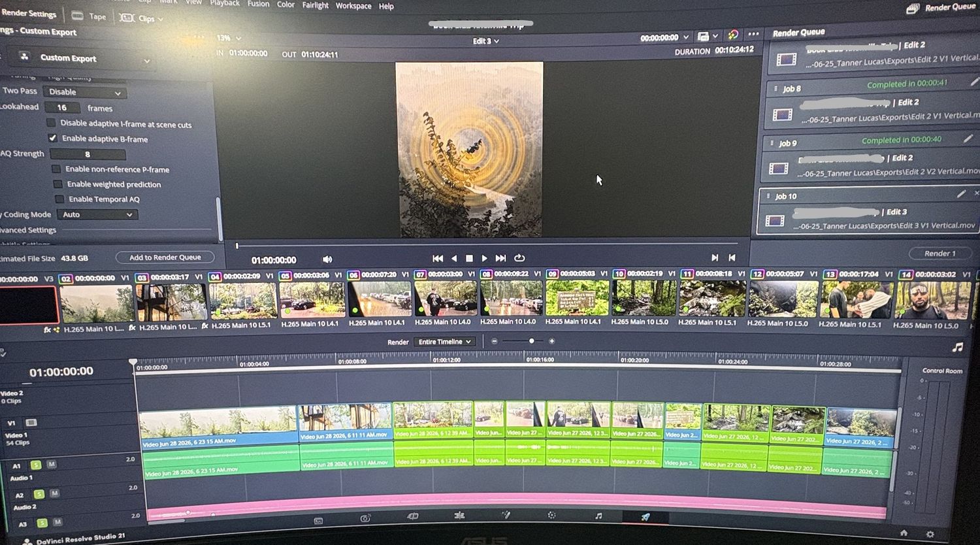This screenshot has width=980, height=545.
Task: Toggle audio timeline view music-note icon
Action: click(957, 347)
